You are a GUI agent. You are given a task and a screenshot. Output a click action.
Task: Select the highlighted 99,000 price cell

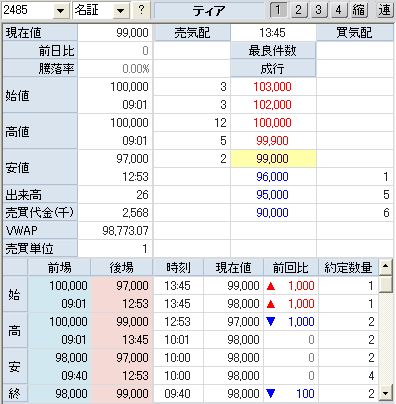point(273,159)
